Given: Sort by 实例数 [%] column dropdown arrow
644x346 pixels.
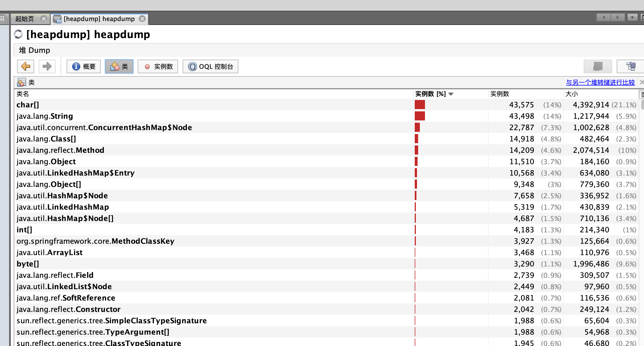Looking at the screenshot, I should click(451, 94).
